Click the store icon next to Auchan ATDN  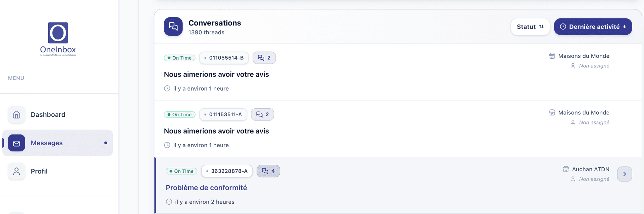click(566, 169)
